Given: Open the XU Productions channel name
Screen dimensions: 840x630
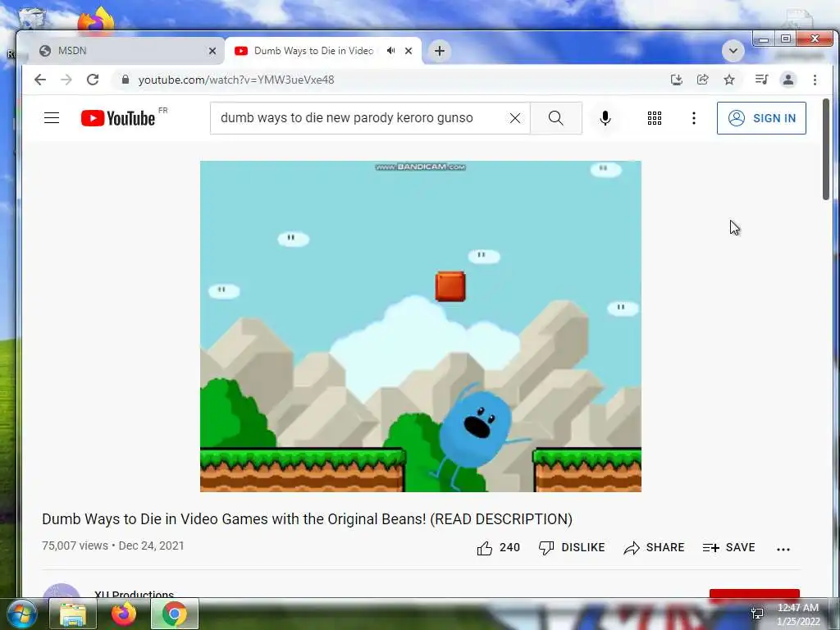Looking at the screenshot, I should click(134, 594).
